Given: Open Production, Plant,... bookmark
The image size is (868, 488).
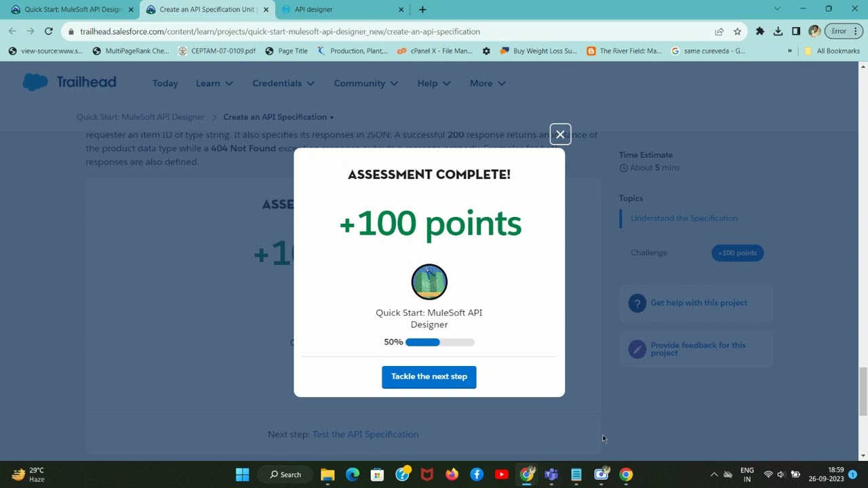Looking at the screenshot, I should tap(353, 51).
